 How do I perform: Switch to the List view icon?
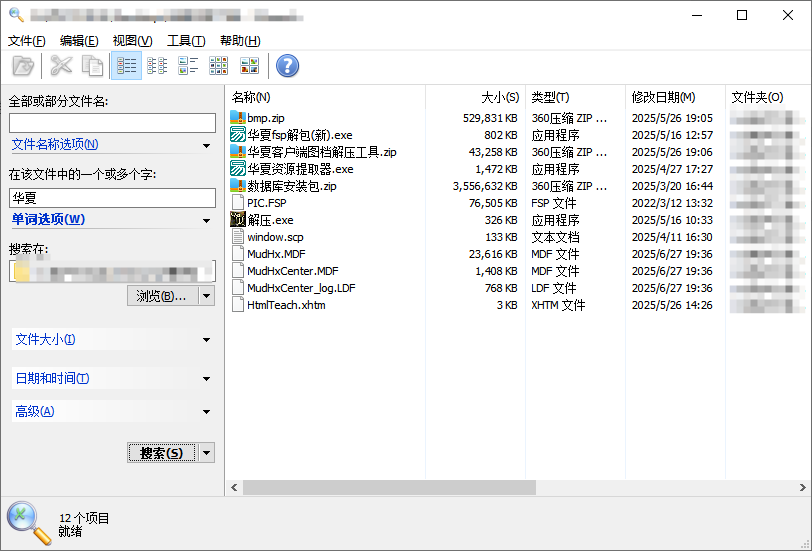click(157, 66)
